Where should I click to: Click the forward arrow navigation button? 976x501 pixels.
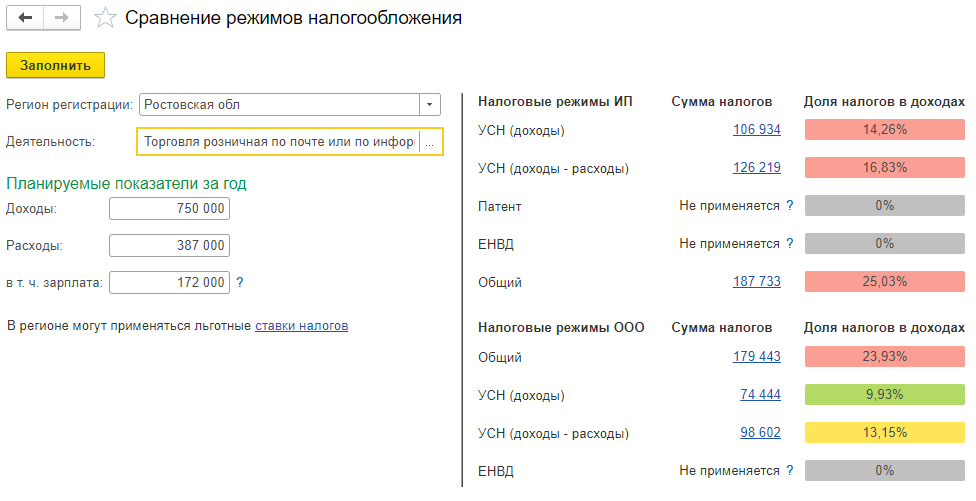[62, 18]
